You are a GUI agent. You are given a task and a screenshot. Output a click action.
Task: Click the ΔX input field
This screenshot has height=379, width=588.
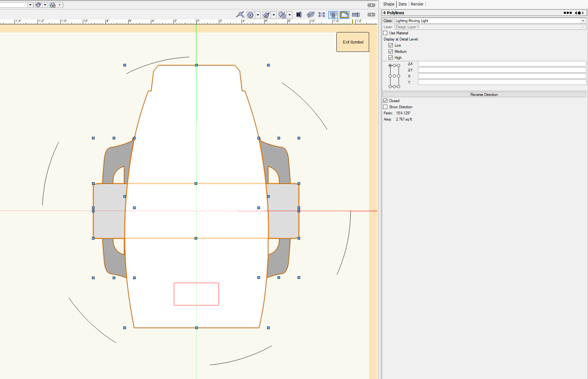click(x=502, y=64)
